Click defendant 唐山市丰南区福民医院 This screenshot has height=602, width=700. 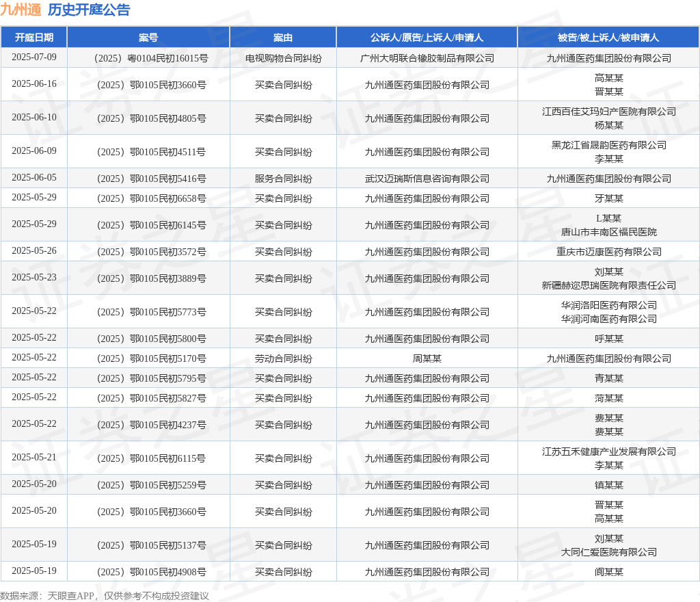coord(609,232)
